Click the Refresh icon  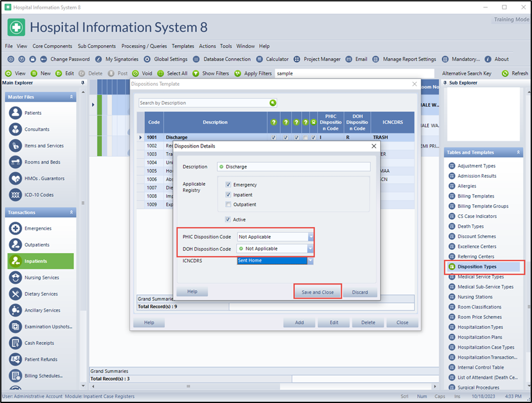(505, 73)
